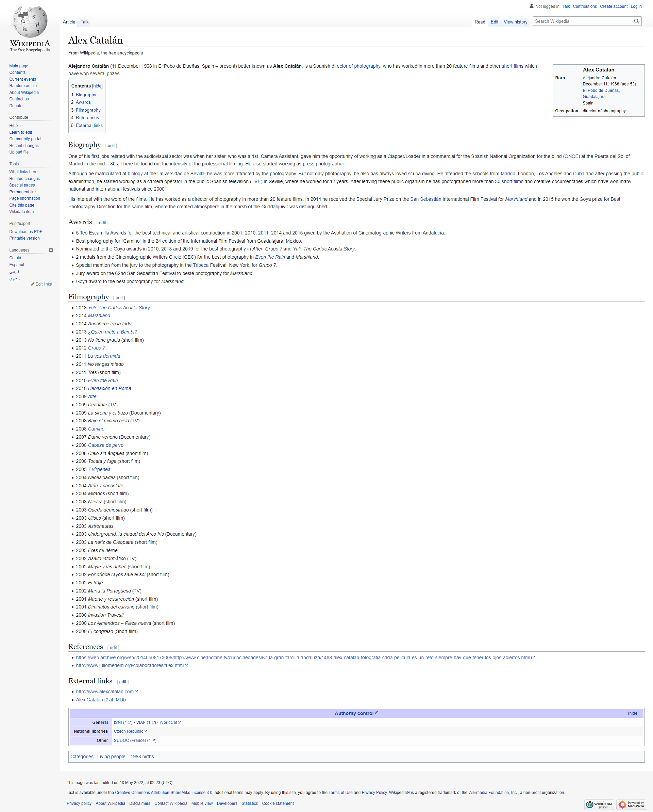Open the Español language version
Viewport: 653px width, 812px height.
(17, 265)
